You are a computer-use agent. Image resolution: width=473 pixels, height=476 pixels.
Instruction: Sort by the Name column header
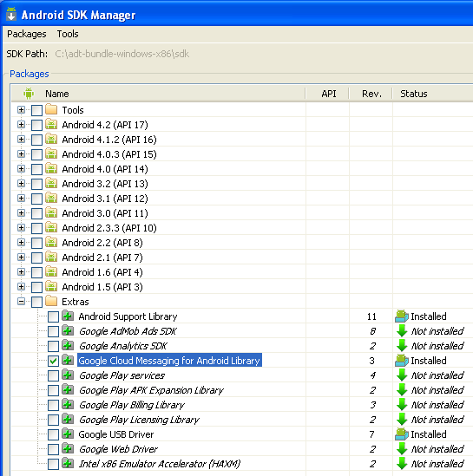pyautogui.click(x=158, y=94)
